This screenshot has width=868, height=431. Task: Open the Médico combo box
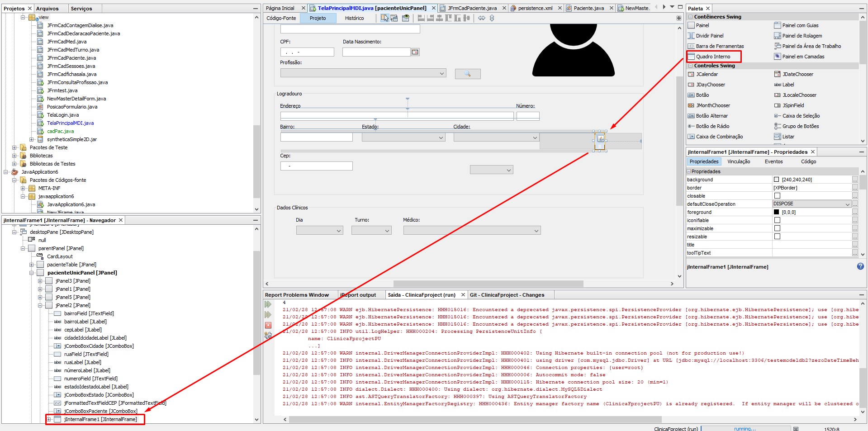tap(472, 231)
